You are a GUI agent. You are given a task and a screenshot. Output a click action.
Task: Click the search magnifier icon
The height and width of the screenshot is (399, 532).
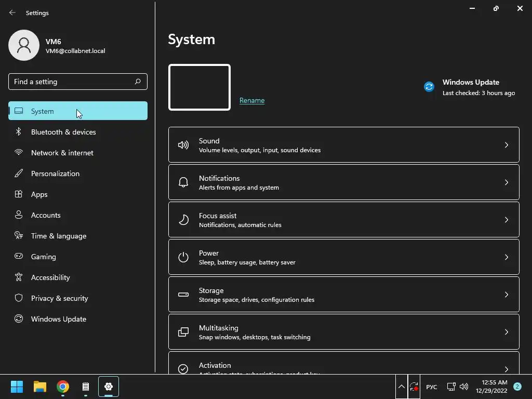[138, 82]
